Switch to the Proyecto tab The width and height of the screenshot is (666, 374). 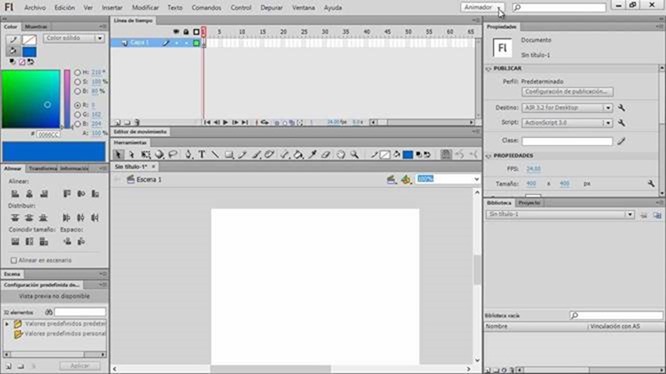coord(529,203)
